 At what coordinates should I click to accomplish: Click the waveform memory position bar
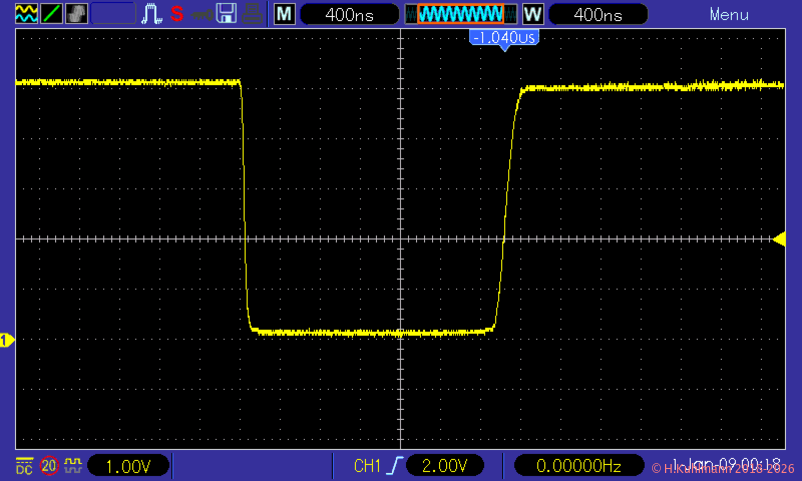click(460, 14)
